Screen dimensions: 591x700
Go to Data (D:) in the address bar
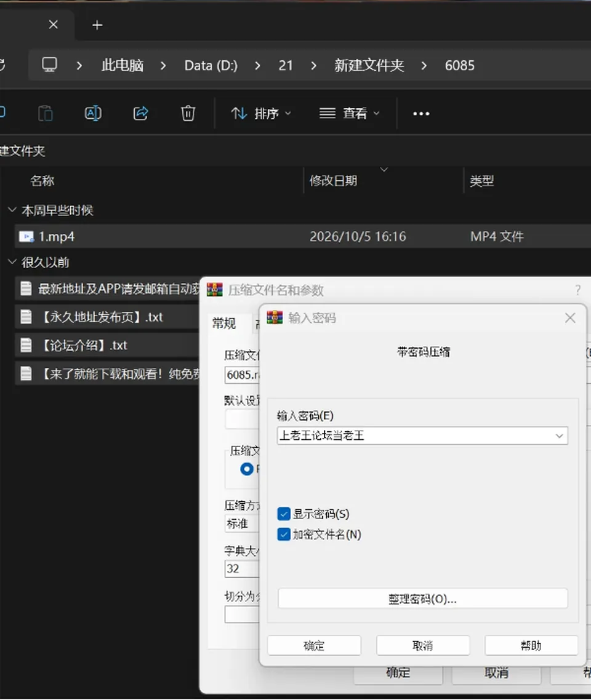tap(211, 66)
